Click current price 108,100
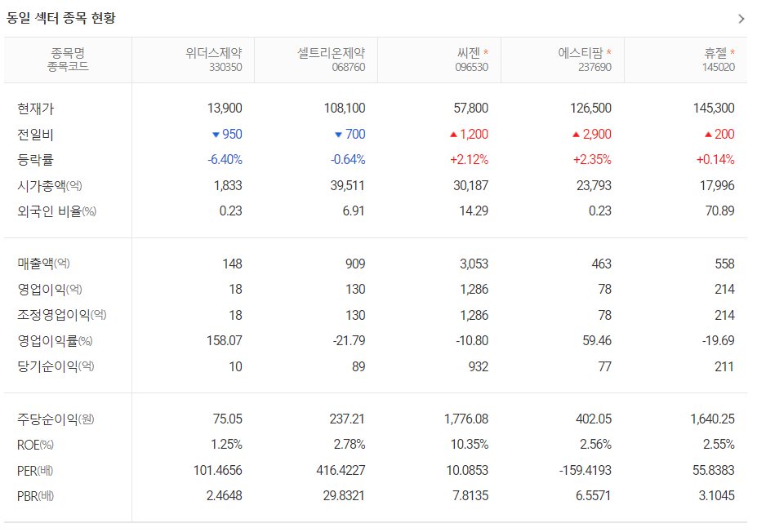The width and height of the screenshot is (757, 532). [345, 108]
